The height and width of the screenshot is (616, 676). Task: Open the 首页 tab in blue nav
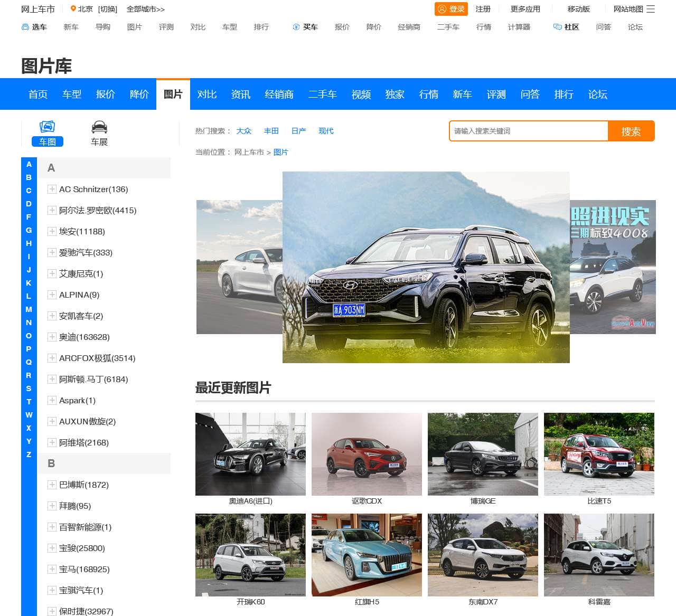click(x=38, y=94)
